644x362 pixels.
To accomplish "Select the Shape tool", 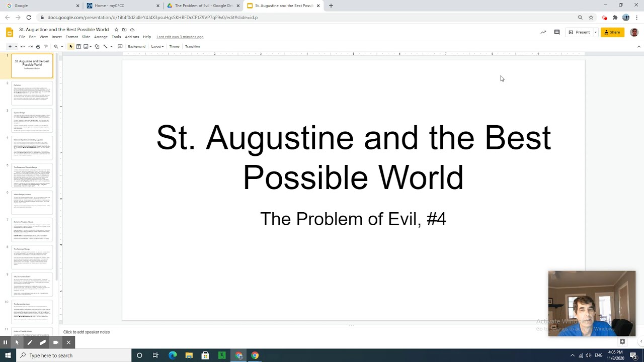I will tap(97, 46).
